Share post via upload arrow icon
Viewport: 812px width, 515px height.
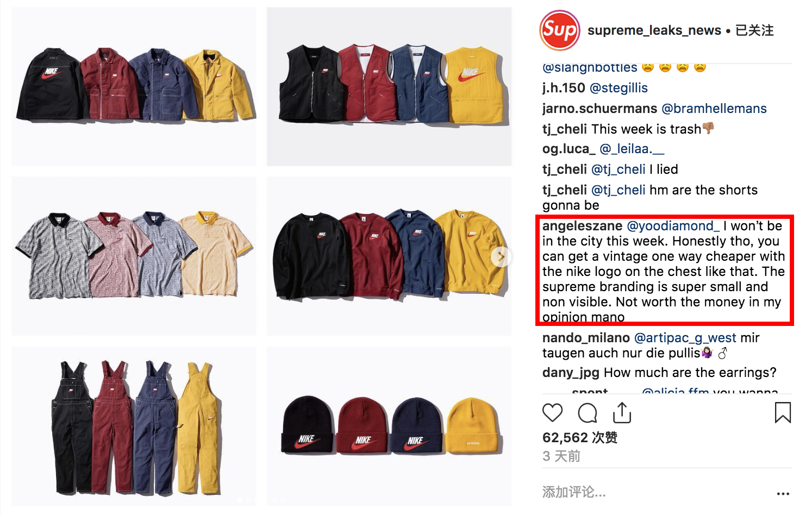622,412
